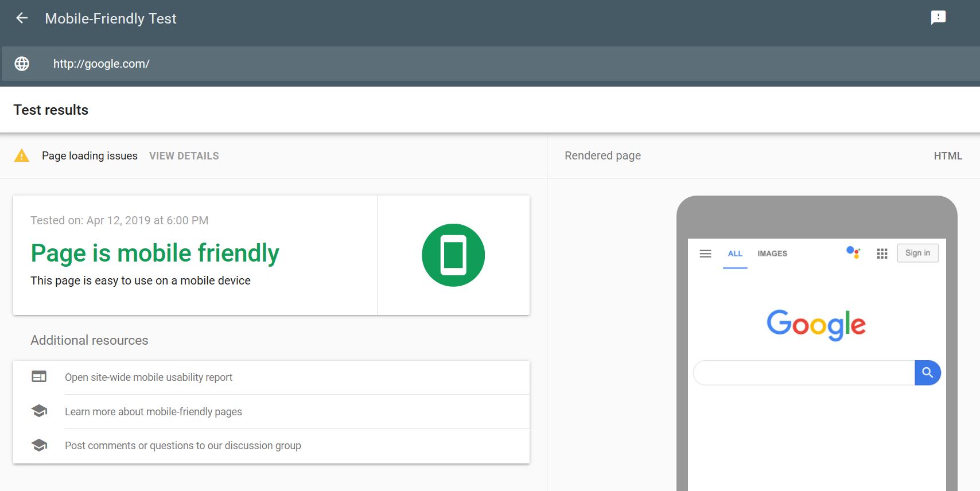
Task: Click This page is easy to use text
Action: [141, 280]
